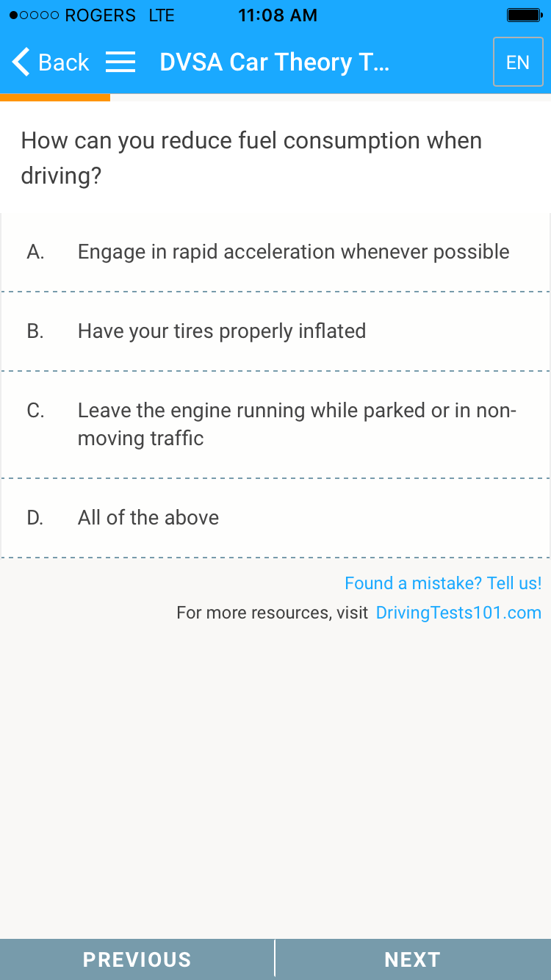Tap the 11:08 AM clock
551x980 pixels.
click(x=278, y=15)
